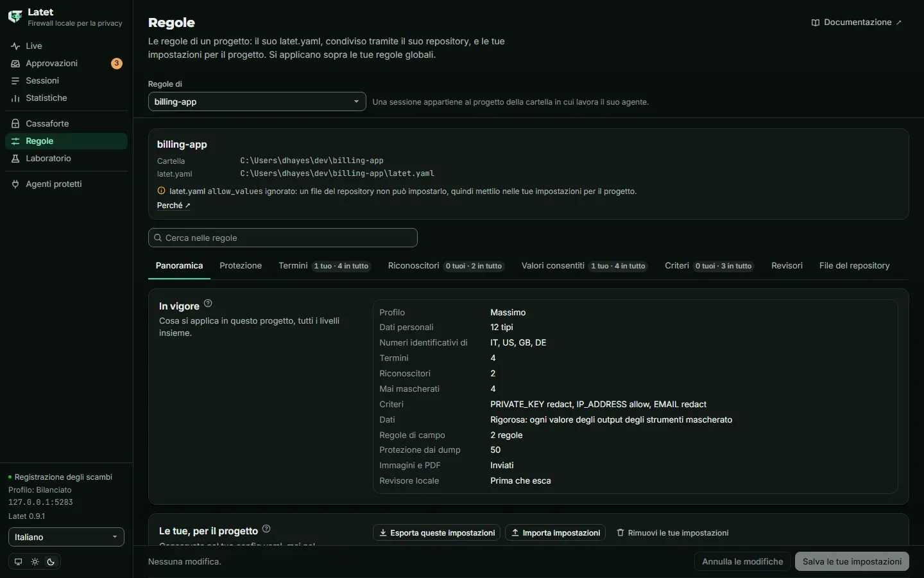This screenshot has width=924, height=578.
Task: Focus the Cerca nelle regole search field
Action: tap(283, 238)
